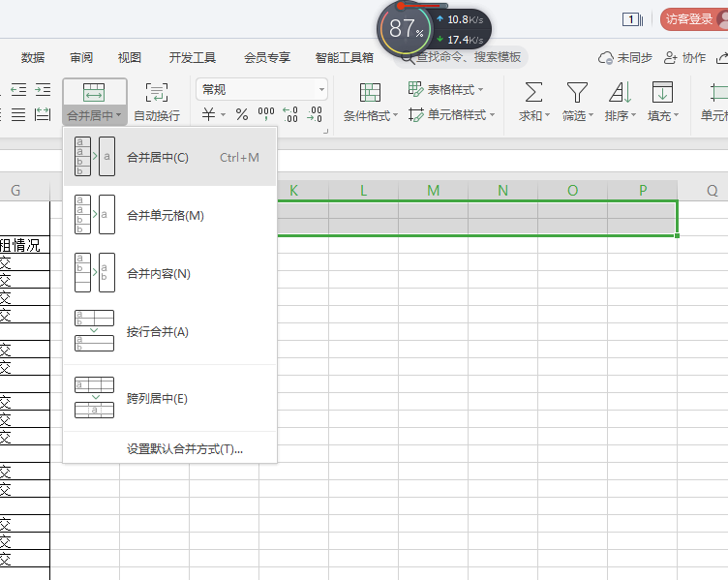Screen dimensions: 728x580
Task: Select 合并内容(N) menu option
Action: tap(170, 273)
